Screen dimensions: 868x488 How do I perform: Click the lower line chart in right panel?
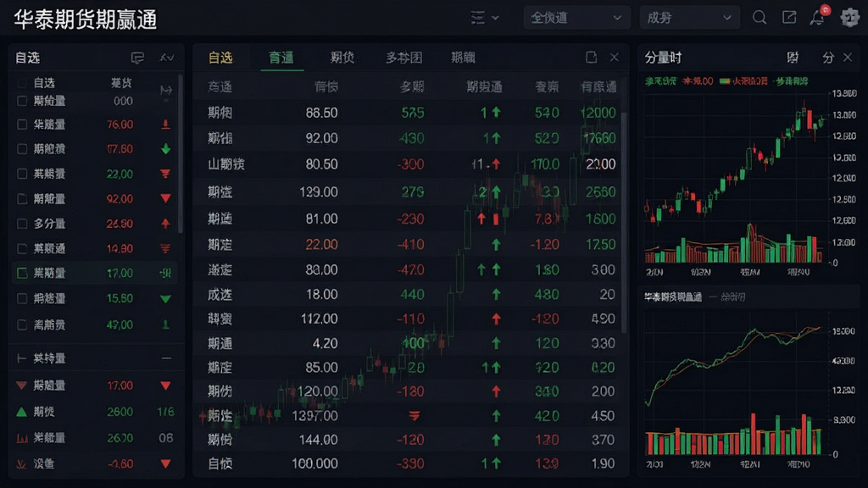click(737, 382)
